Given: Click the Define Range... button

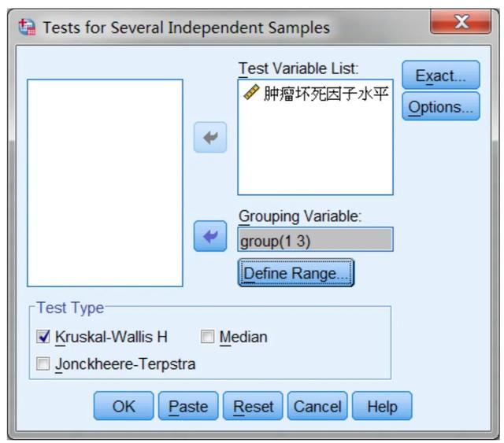Looking at the screenshot, I should click(x=296, y=273).
